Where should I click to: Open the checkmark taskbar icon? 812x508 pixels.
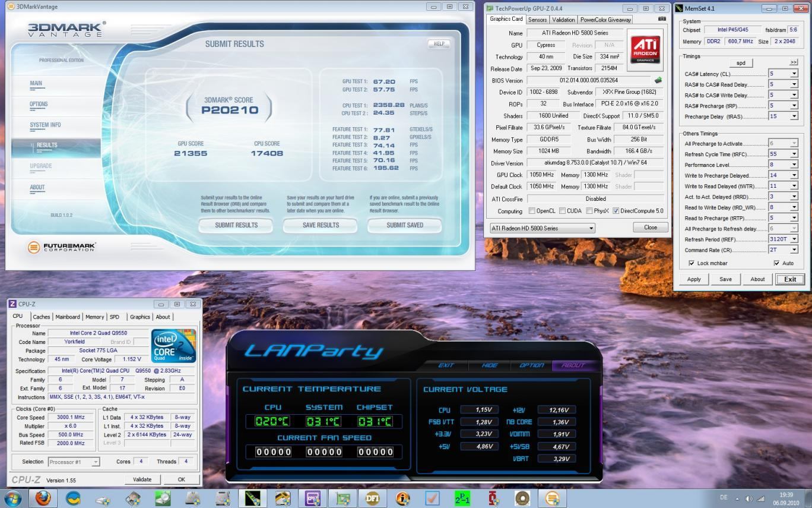point(432,498)
